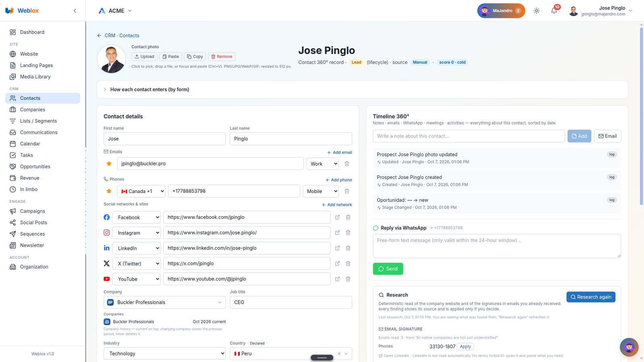Open the phone type Mobile dropdown

coord(321,191)
